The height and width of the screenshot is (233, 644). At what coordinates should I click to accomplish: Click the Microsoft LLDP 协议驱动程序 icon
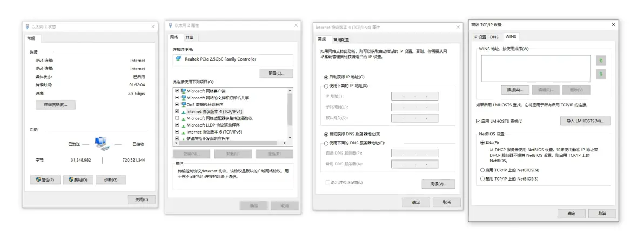click(x=183, y=125)
